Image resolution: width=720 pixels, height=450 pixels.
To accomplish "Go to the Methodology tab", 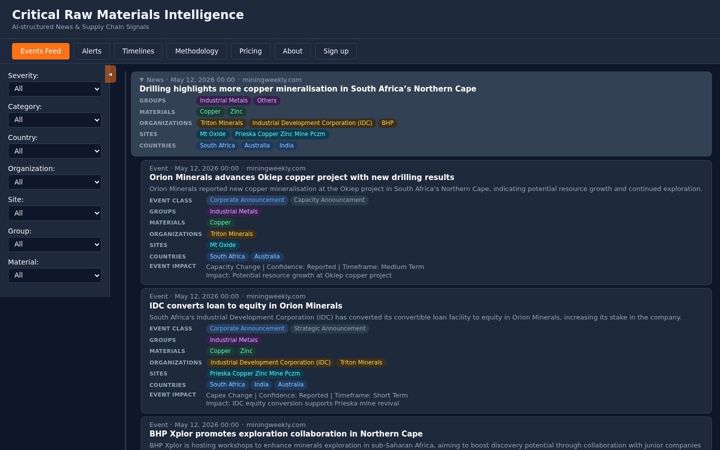I will (x=197, y=51).
